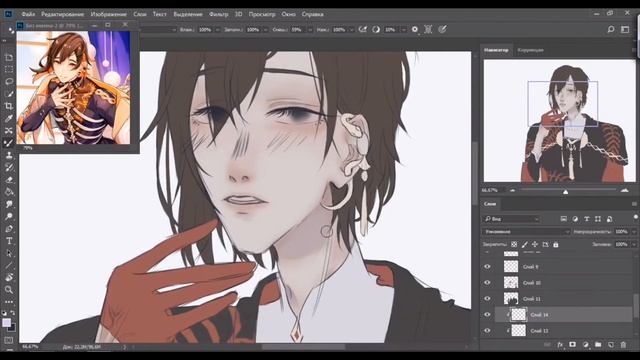Select the Lasso tool
Viewport: 640px width, 360px height.
tap(9, 82)
